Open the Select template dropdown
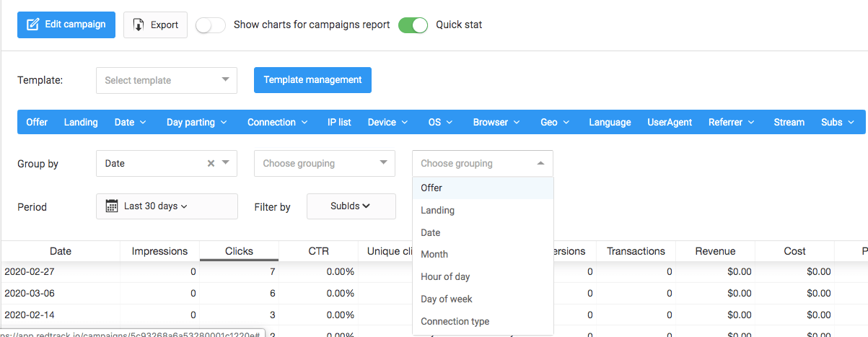Image resolution: width=868 pixels, height=337 pixels. [x=166, y=80]
